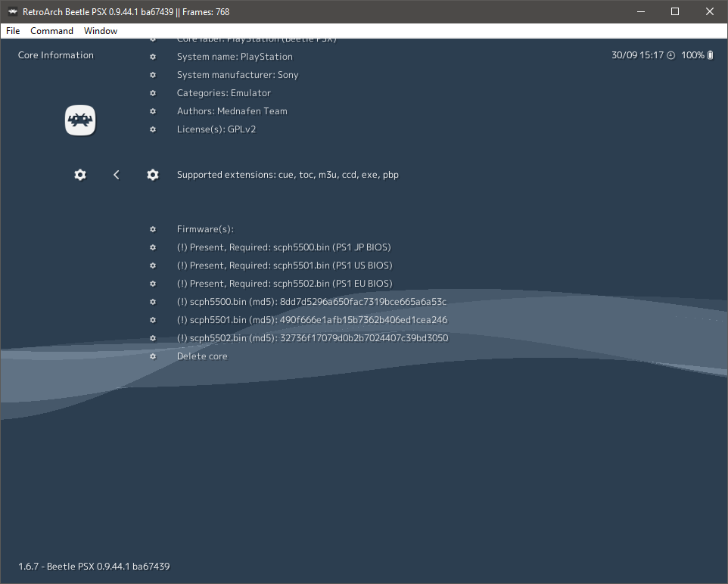Click gear icon next to System manufacturer
This screenshot has height=584, width=728.
click(153, 75)
